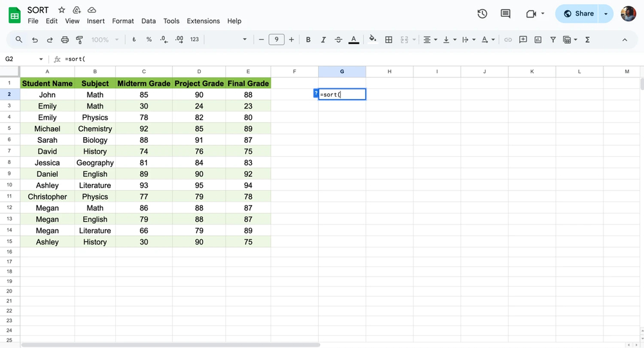Open the Data menu
644x348 pixels.
[148, 21]
